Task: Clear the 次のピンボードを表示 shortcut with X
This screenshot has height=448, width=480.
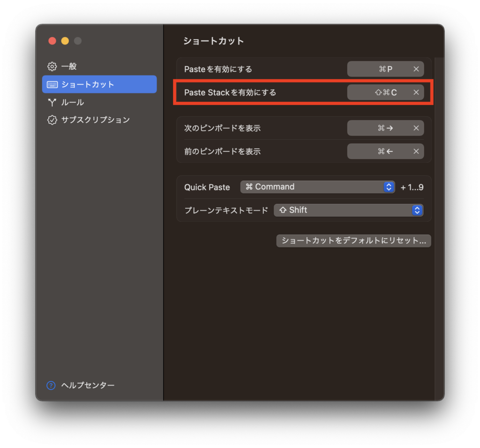Action: (x=416, y=128)
